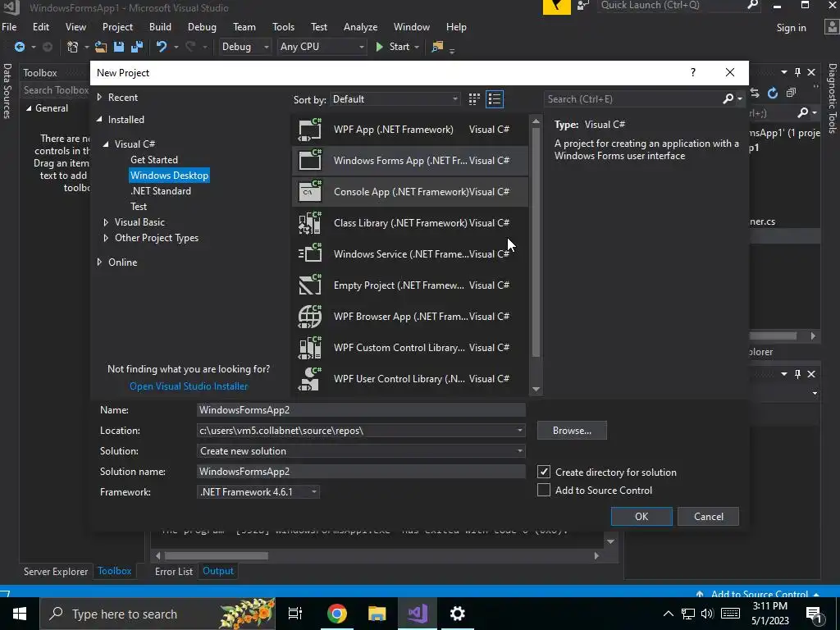Screen dimensions: 840x630
Task: Click the OK button
Action: (x=641, y=517)
